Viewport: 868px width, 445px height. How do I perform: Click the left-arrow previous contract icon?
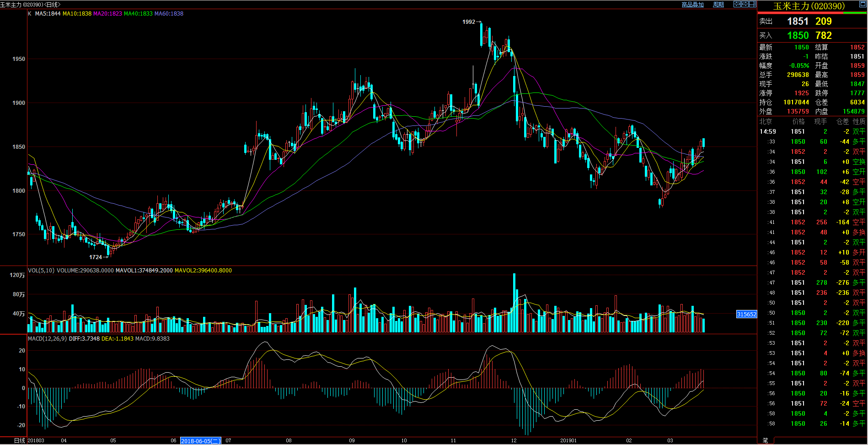737,4
